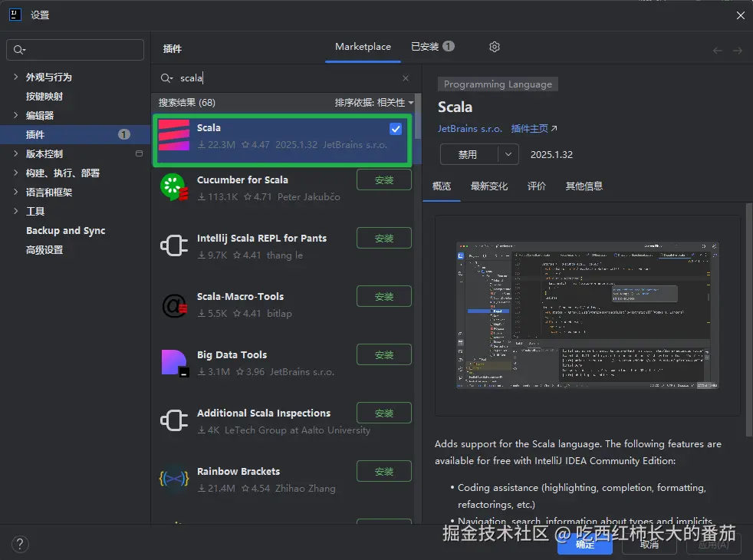Click the plugins update count badge
The width and height of the screenshot is (753, 560).
pos(124,134)
